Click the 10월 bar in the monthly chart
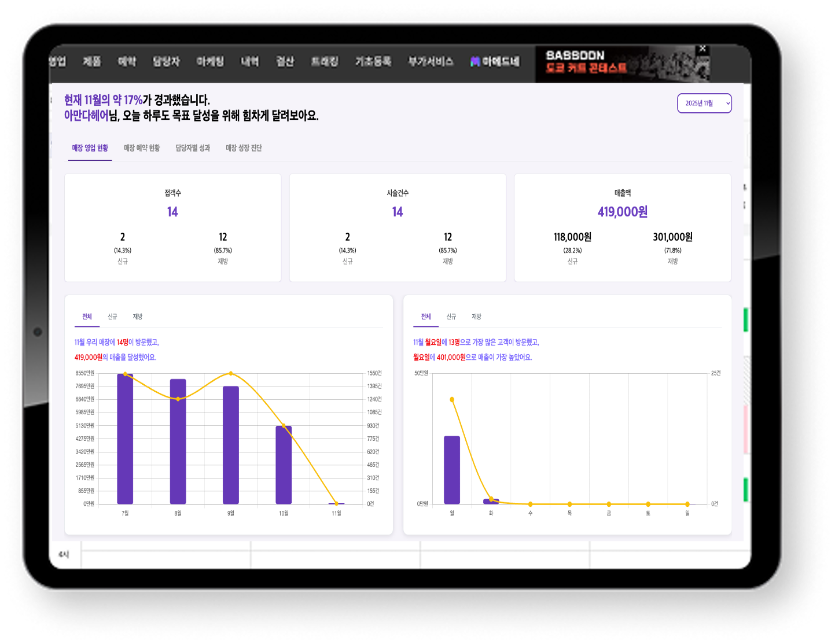The height and width of the screenshot is (644, 835). tap(284, 465)
